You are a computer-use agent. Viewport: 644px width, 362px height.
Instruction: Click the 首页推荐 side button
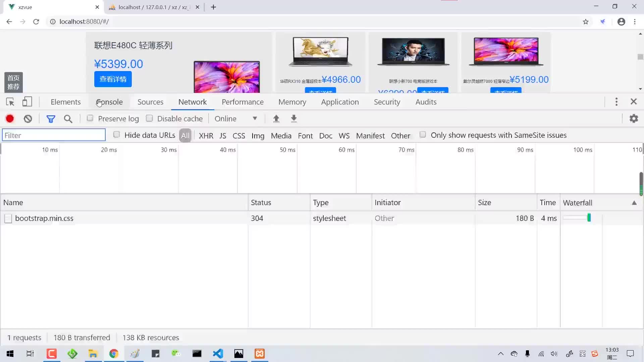[x=13, y=82]
